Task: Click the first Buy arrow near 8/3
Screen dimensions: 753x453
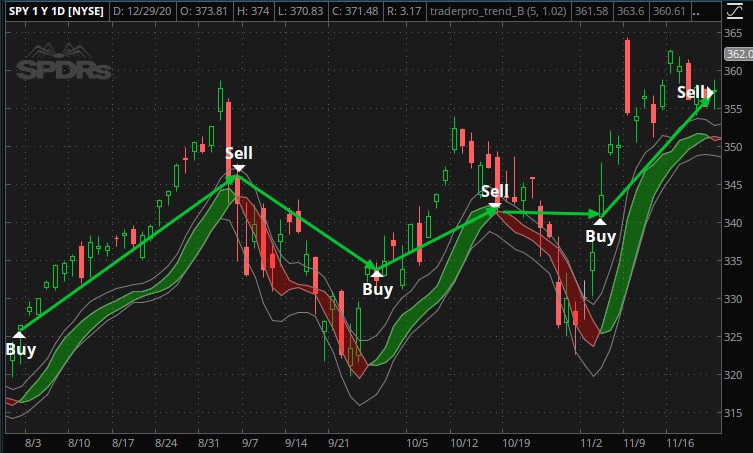Action: (x=19, y=334)
